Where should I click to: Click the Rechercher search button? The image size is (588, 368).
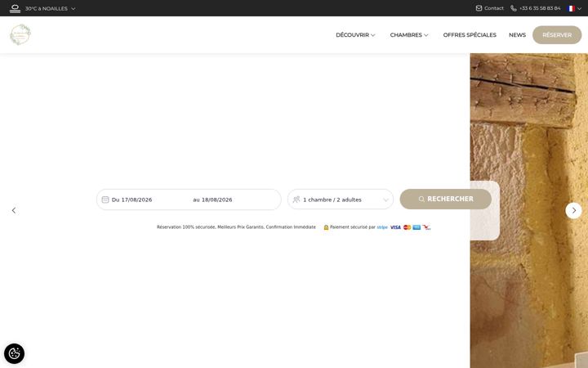tap(446, 199)
